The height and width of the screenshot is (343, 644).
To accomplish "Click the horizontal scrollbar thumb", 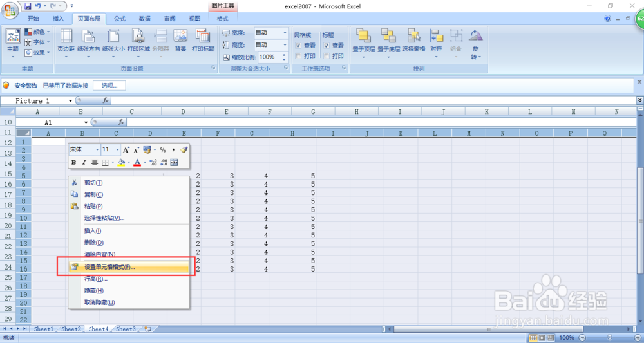I will coord(488,329).
